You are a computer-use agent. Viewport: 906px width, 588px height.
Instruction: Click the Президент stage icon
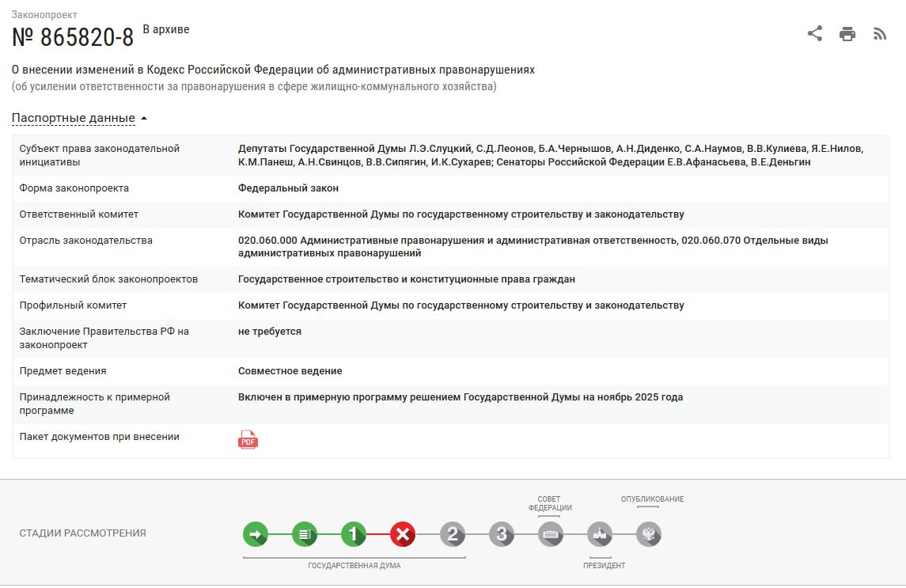[600, 534]
